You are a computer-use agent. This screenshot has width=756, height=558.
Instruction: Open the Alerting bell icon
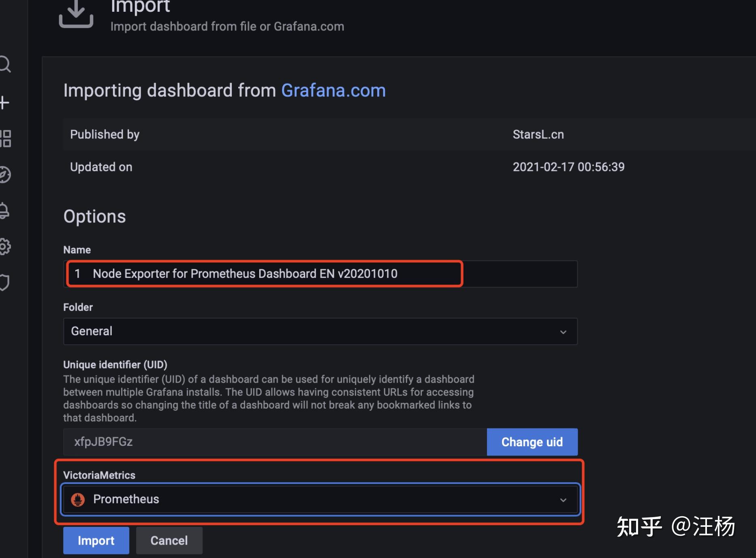[4, 211]
